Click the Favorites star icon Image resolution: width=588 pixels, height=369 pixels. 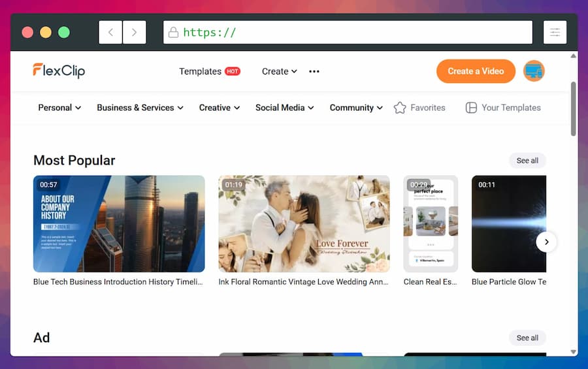click(400, 108)
